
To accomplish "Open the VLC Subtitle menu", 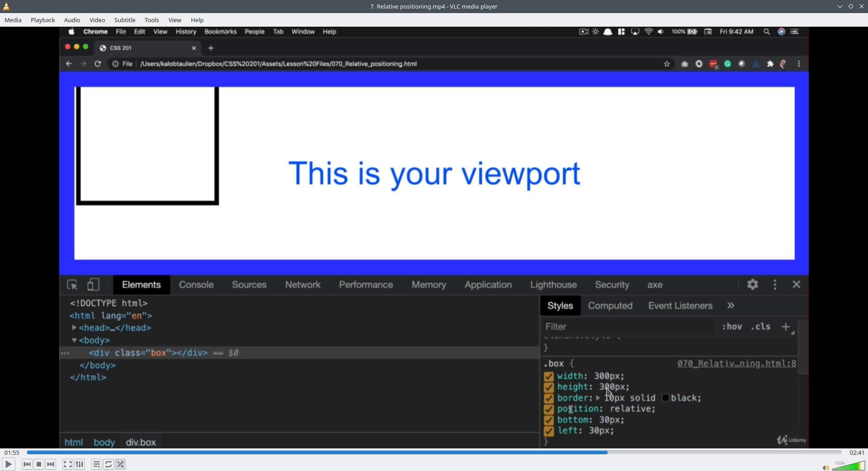I will (125, 20).
